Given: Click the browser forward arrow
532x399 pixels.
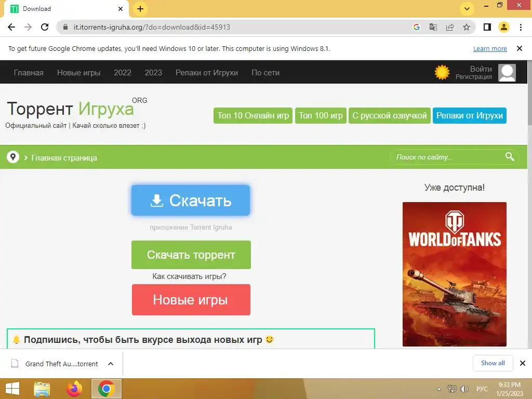Looking at the screenshot, I should [x=28, y=27].
